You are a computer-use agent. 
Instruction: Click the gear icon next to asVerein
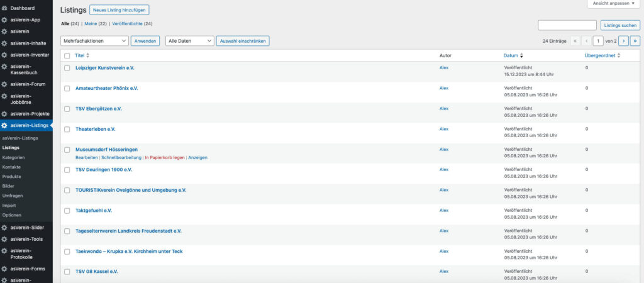[4, 31]
